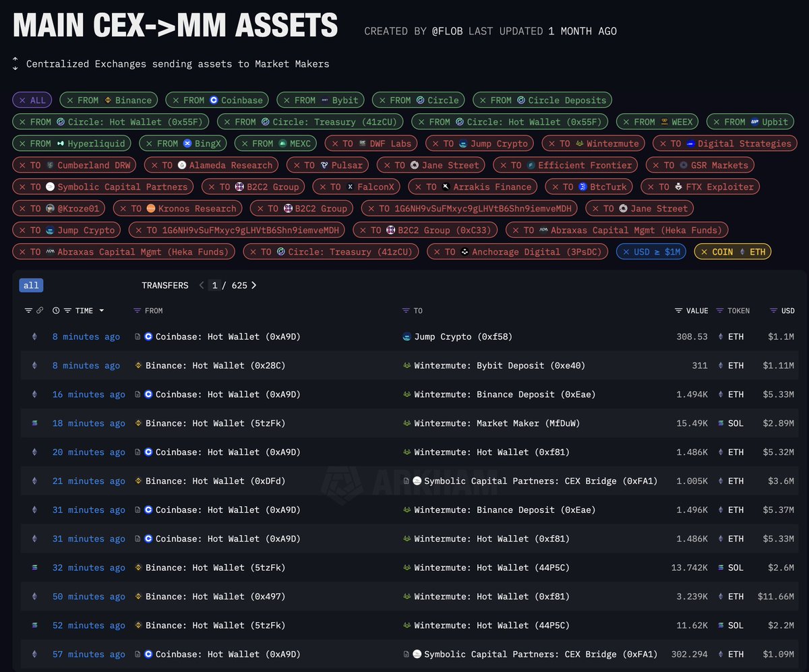Click the value 308.53 in the first row
809x672 pixels.
[692, 336]
